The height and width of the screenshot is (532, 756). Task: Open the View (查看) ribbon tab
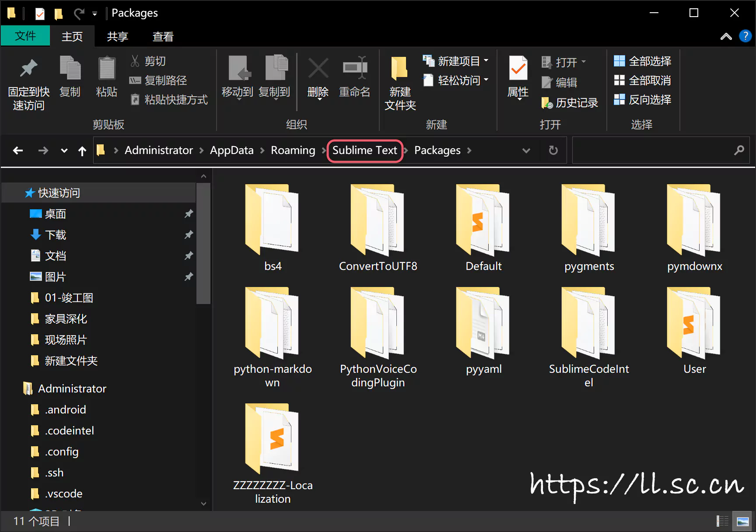pyautogui.click(x=163, y=36)
